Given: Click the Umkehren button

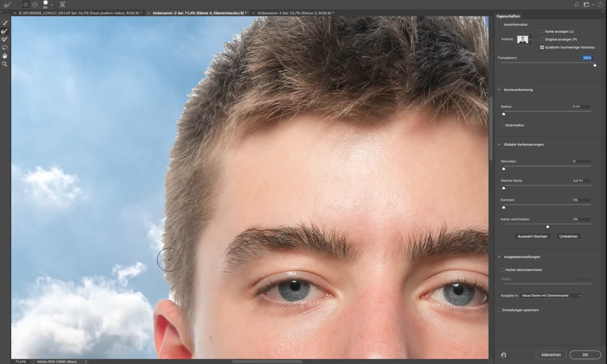Looking at the screenshot, I should pyautogui.click(x=569, y=236).
